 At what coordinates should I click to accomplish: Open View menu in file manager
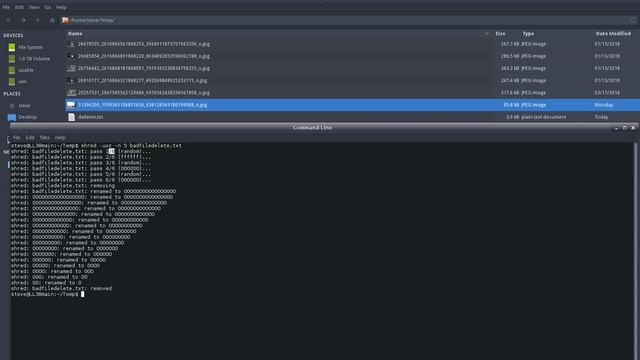(34, 7)
